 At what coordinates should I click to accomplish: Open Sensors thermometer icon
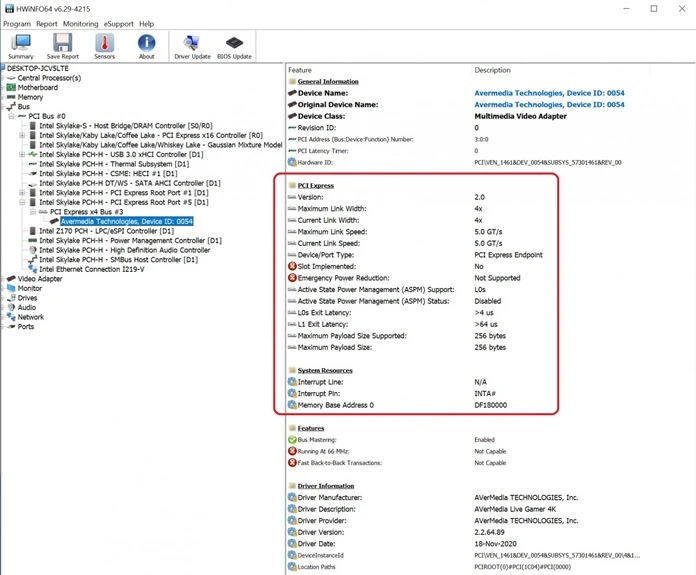pos(104,46)
